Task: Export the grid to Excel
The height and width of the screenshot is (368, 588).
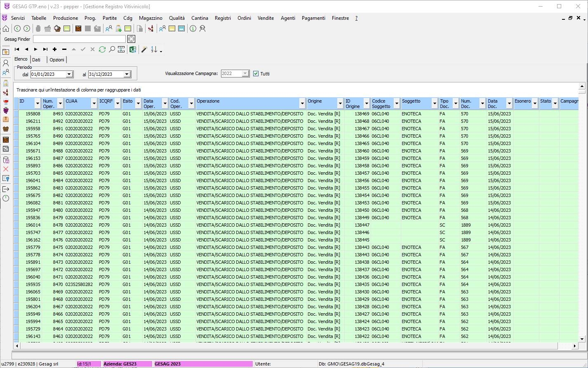Action: tap(132, 49)
